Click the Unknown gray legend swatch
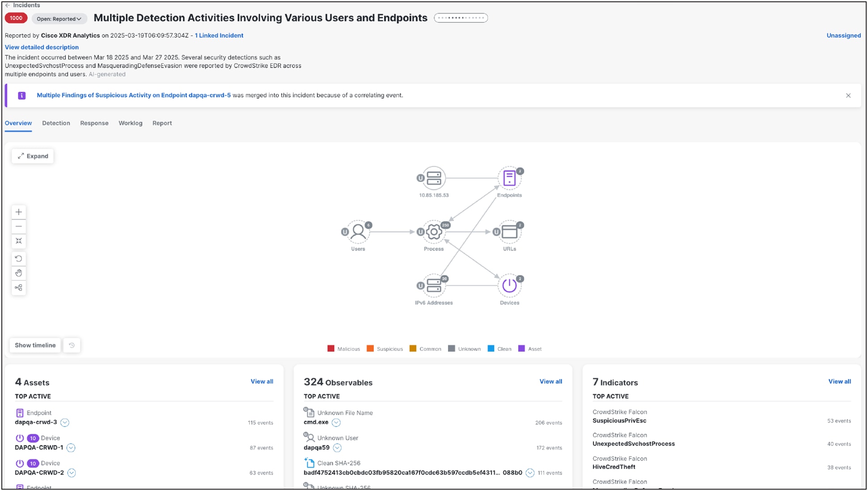The width and height of the screenshot is (868, 491). click(x=451, y=348)
